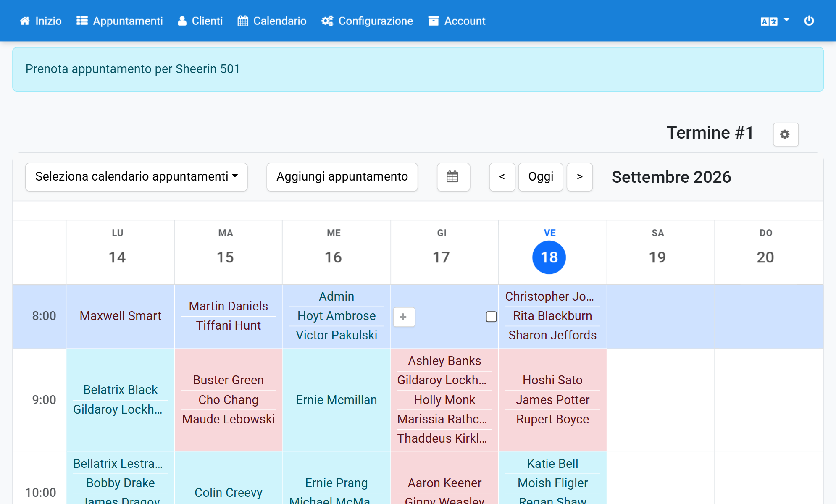Open Aaron Keener appointment
The height and width of the screenshot is (504, 836).
pos(444,483)
